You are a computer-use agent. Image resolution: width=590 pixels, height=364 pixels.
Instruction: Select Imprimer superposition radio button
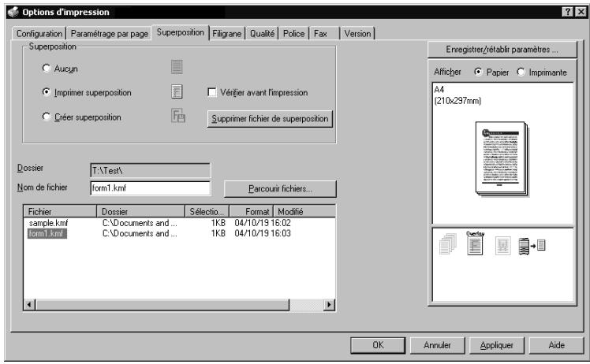click(x=47, y=92)
